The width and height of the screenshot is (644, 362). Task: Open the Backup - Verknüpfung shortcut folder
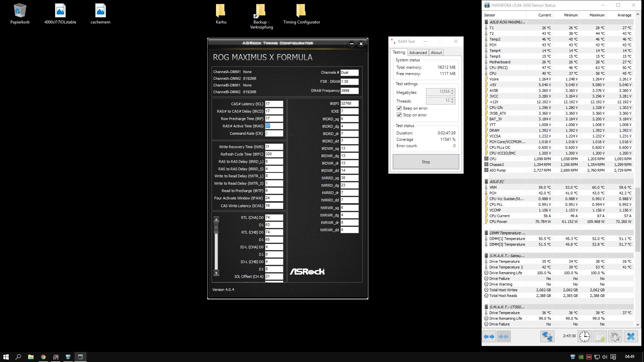click(x=261, y=16)
